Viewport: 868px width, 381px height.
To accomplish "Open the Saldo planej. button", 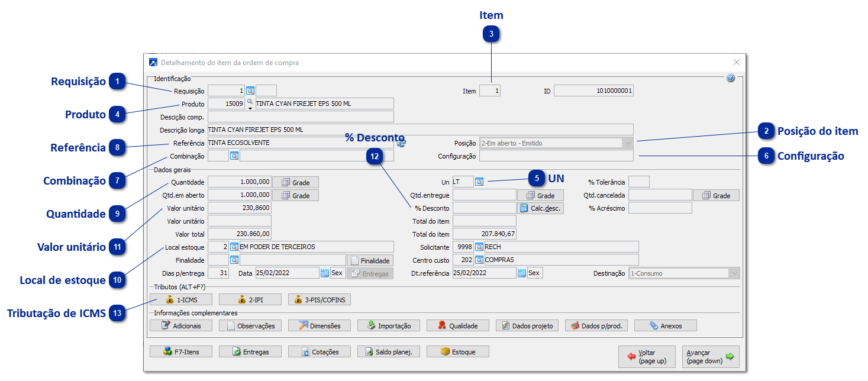I will coord(389,351).
